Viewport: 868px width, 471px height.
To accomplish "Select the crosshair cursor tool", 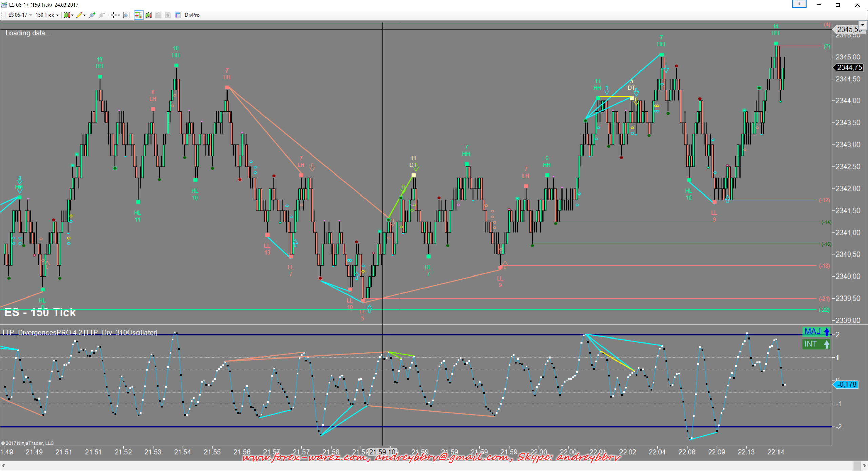I will 114,15.
